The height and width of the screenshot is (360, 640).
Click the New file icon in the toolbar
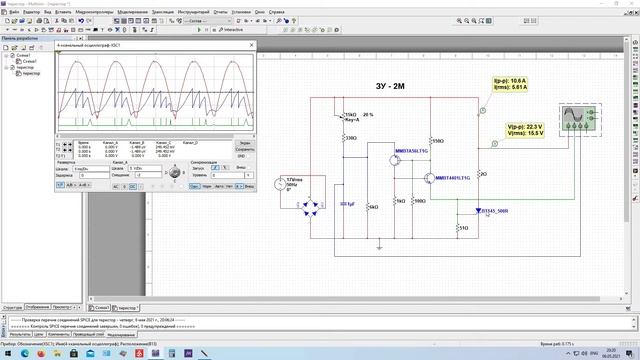(x=7, y=21)
